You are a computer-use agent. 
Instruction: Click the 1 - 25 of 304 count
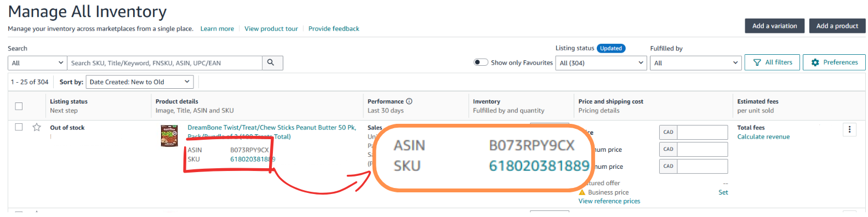point(30,82)
